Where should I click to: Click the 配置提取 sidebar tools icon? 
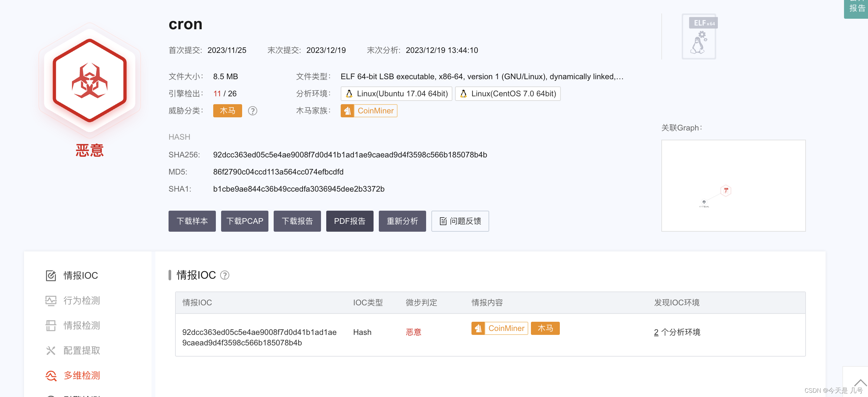click(x=51, y=350)
